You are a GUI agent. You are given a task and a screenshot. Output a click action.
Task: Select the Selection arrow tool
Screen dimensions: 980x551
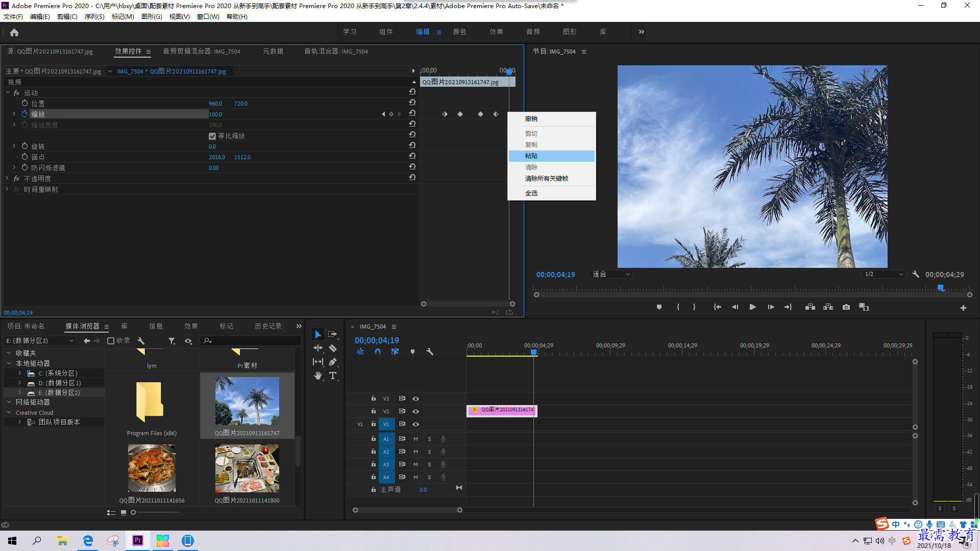(318, 335)
